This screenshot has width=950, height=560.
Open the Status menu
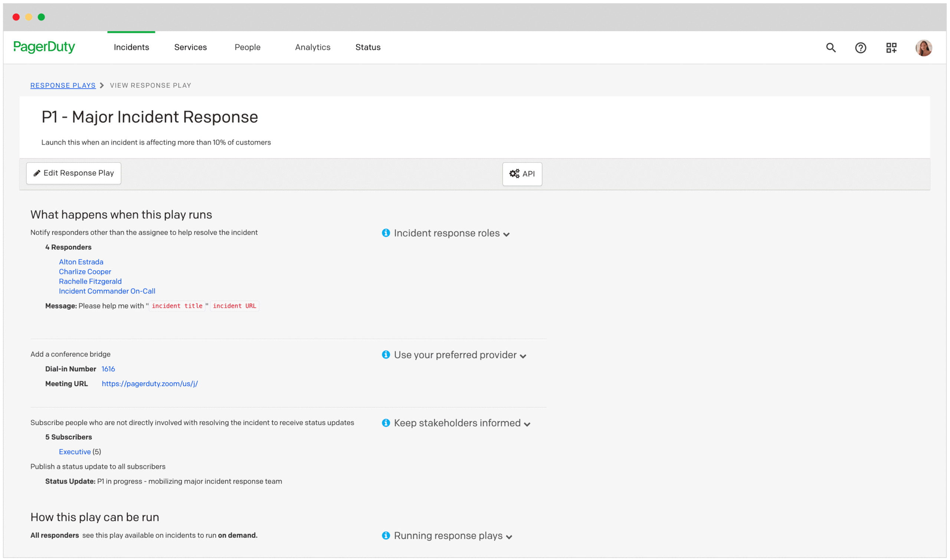[368, 47]
